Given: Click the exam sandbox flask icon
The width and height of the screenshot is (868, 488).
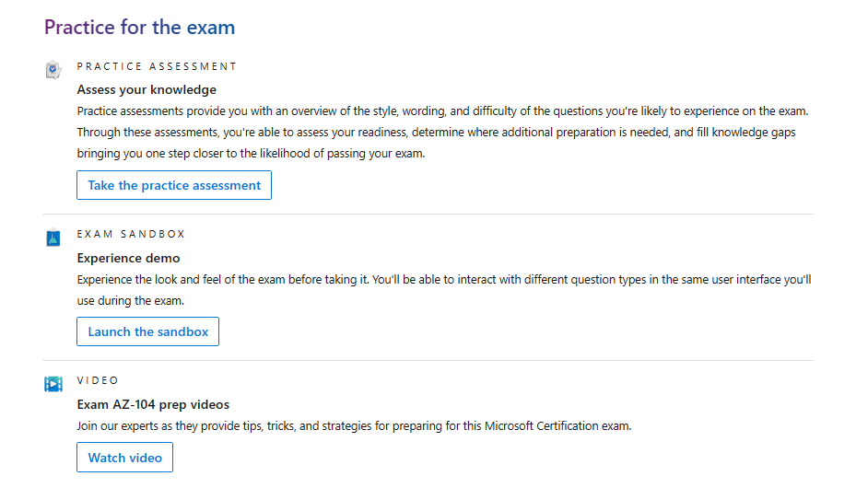Looking at the screenshot, I should [x=53, y=238].
